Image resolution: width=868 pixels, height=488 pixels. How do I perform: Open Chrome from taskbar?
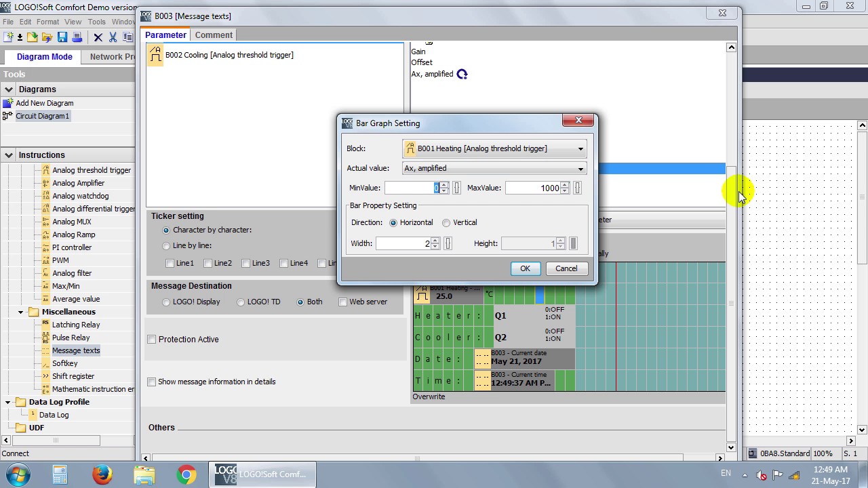point(186,474)
